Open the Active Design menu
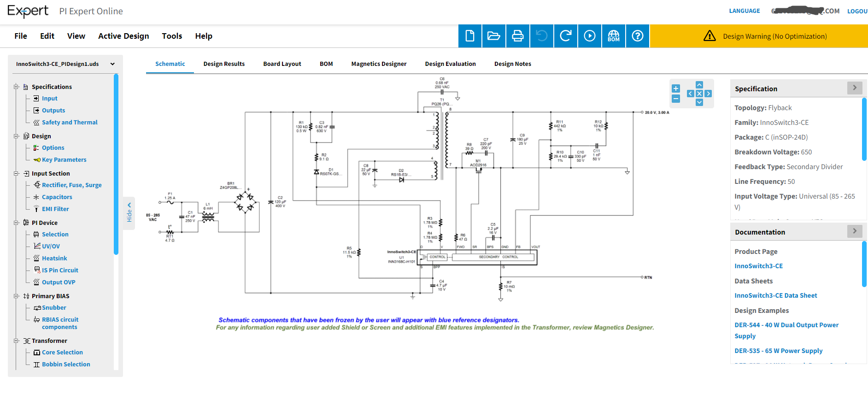 [123, 36]
